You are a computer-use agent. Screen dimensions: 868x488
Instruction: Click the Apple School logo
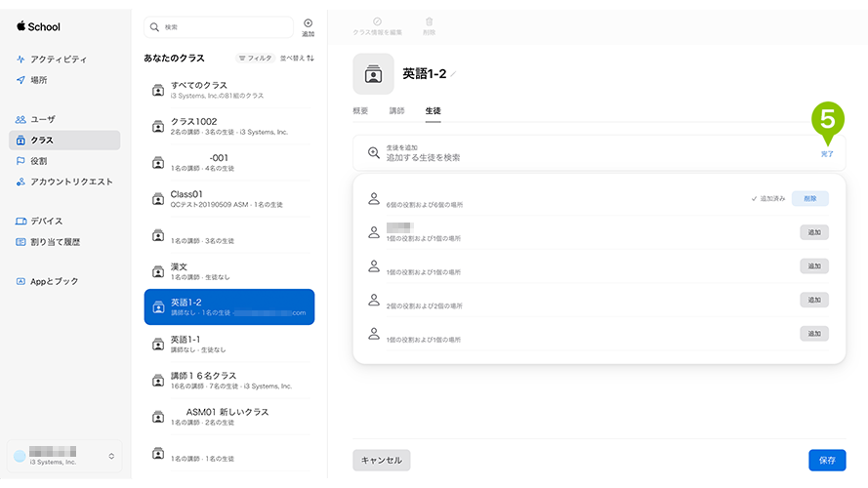[x=38, y=26]
